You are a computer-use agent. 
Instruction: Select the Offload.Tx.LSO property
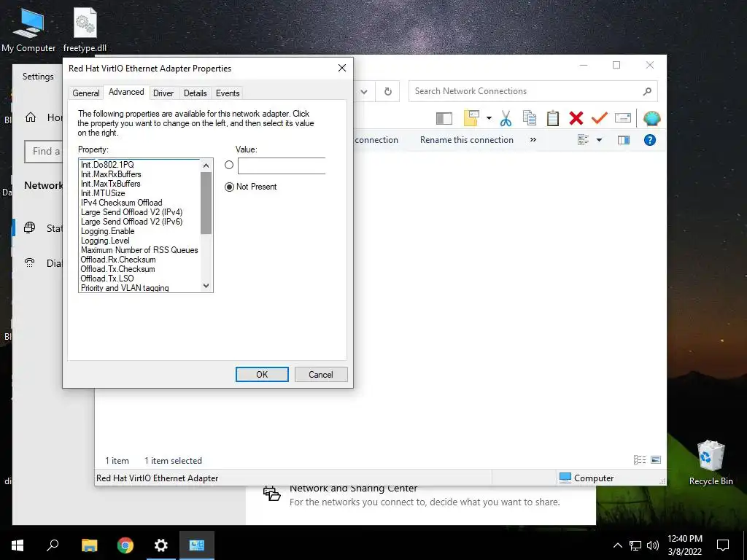107,278
